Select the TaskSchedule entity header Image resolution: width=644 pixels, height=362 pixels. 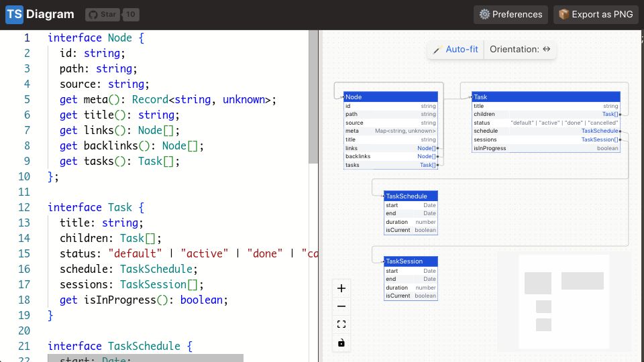(x=411, y=196)
